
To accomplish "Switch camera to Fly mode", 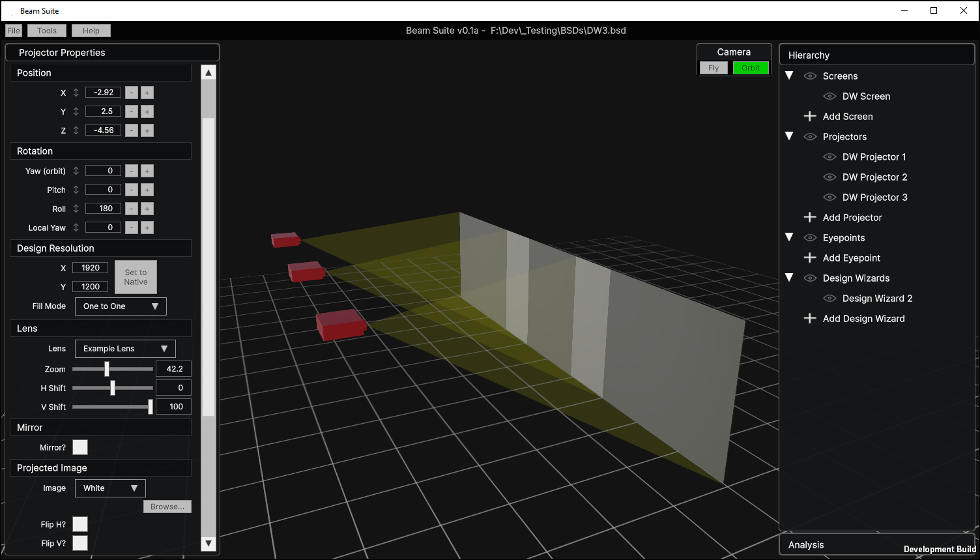I will [x=713, y=68].
